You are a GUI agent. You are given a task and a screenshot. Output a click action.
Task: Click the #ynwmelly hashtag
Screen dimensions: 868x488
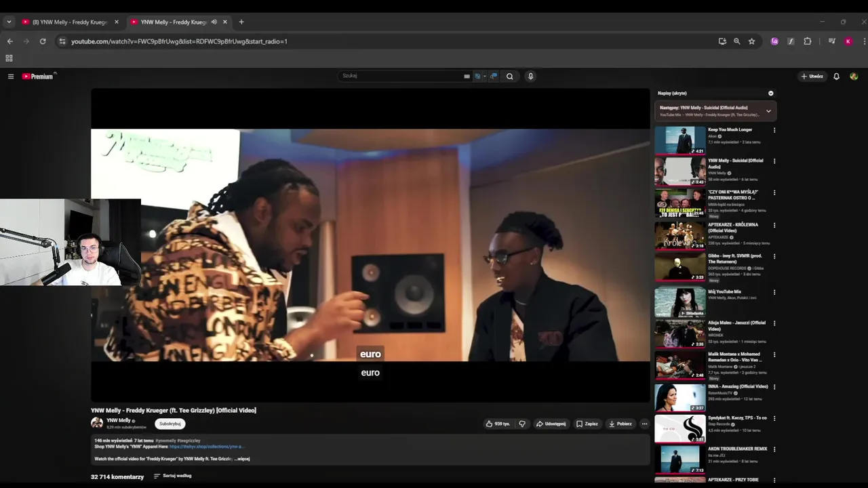tap(165, 441)
